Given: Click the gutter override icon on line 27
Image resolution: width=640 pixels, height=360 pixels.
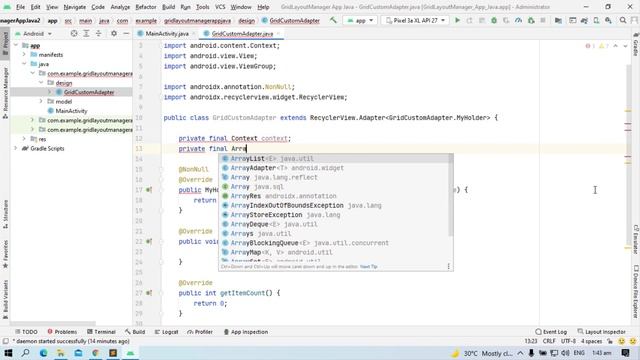Looking at the screenshot, I should tap(149, 293).
